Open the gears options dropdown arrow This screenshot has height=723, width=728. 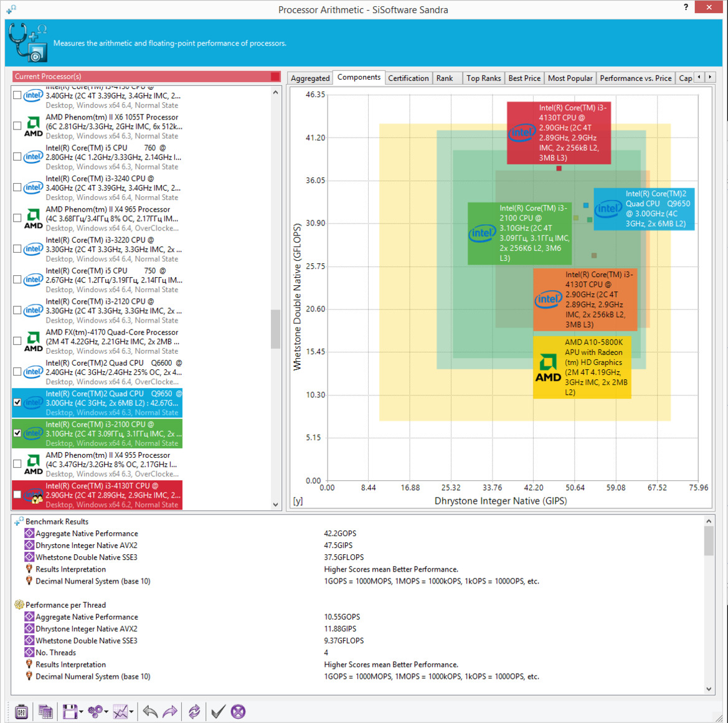[x=106, y=712]
